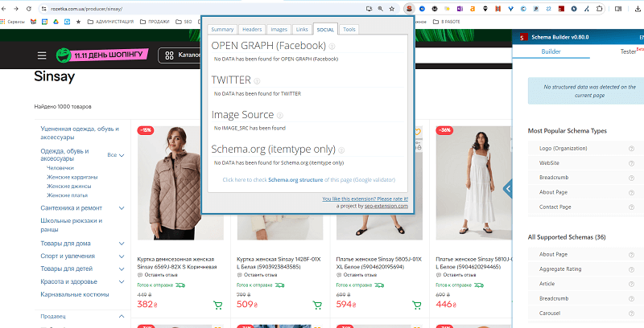644x328 pixels.
Task: Show help for Carousel schema
Action: (x=631, y=314)
